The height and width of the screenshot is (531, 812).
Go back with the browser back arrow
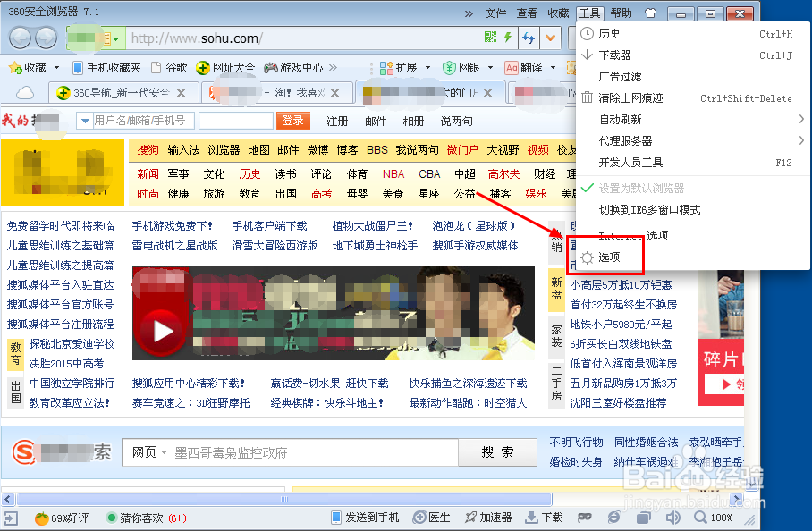(21, 38)
